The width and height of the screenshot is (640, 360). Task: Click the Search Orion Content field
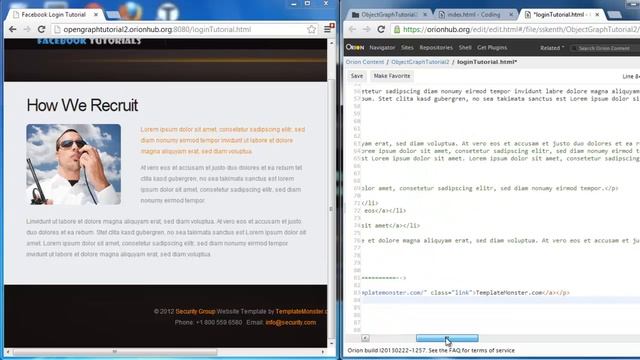pyautogui.click(x=606, y=48)
